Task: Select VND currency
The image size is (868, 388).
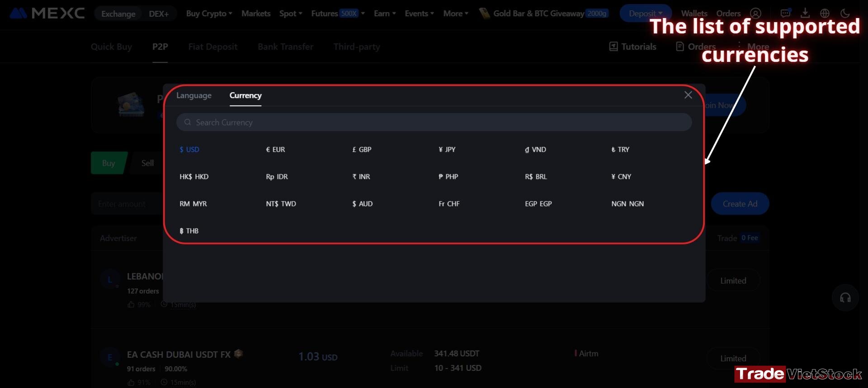Action: point(535,150)
